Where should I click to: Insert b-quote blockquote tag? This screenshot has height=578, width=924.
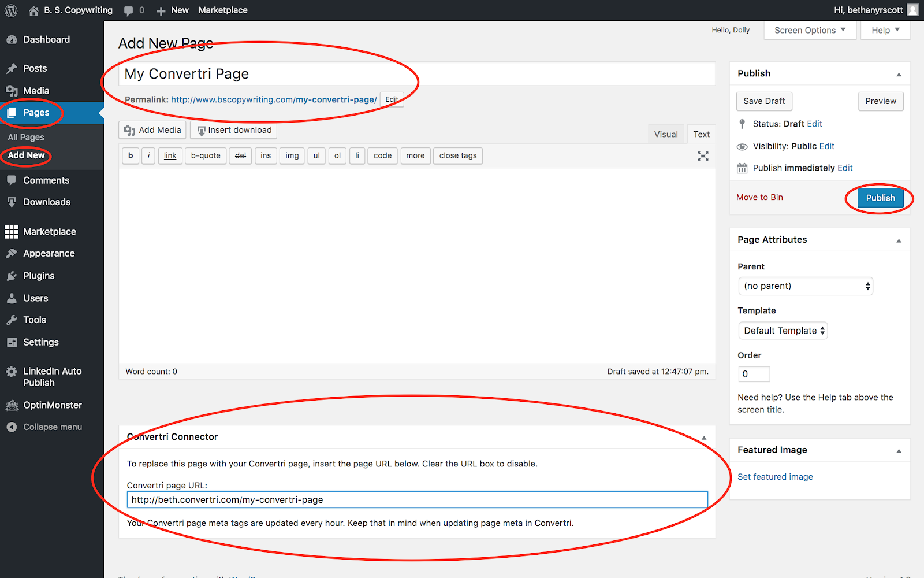pyautogui.click(x=206, y=155)
